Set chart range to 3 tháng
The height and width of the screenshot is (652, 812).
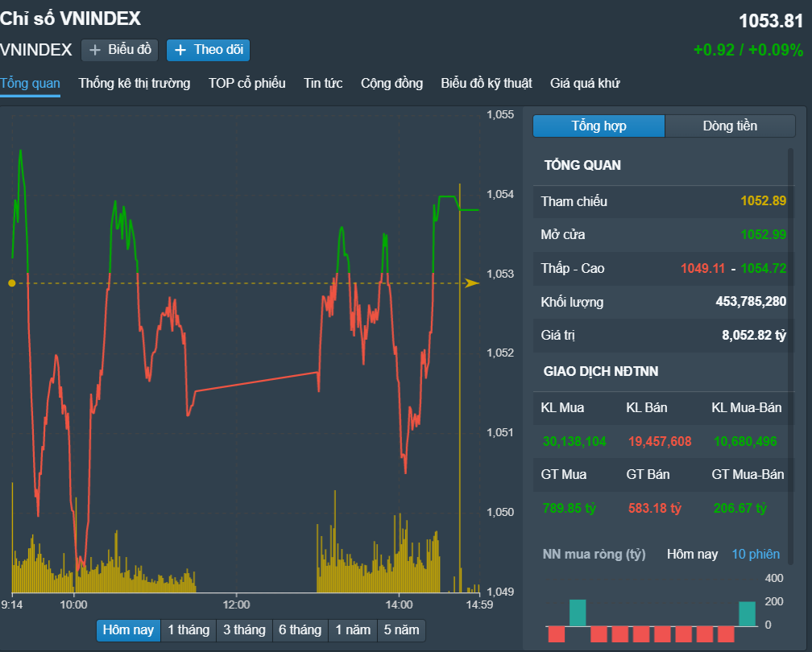click(244, 629)
